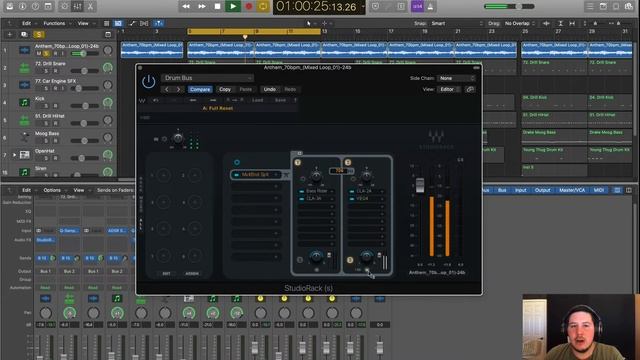Open the Toolbar icon in control bar

tap(48, 7)
